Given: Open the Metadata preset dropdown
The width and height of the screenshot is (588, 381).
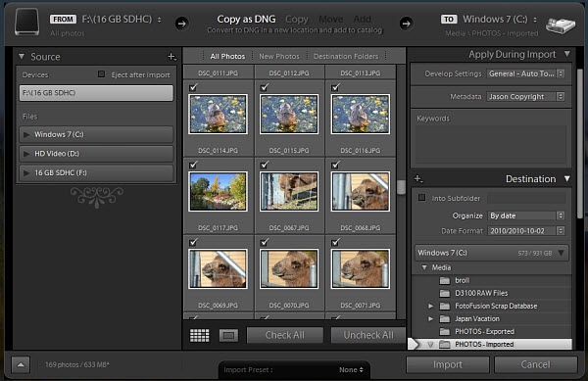Looking at the screenshot, I should click(x=525, y=97).
